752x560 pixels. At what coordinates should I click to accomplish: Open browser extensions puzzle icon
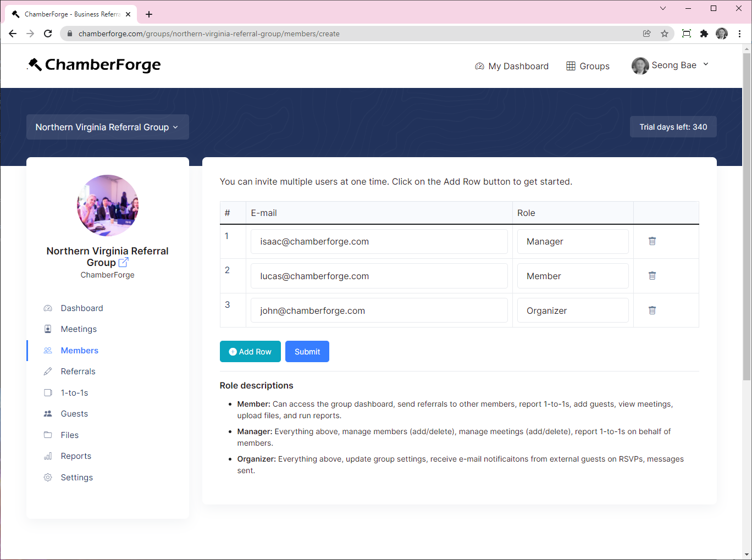(704, 34)
